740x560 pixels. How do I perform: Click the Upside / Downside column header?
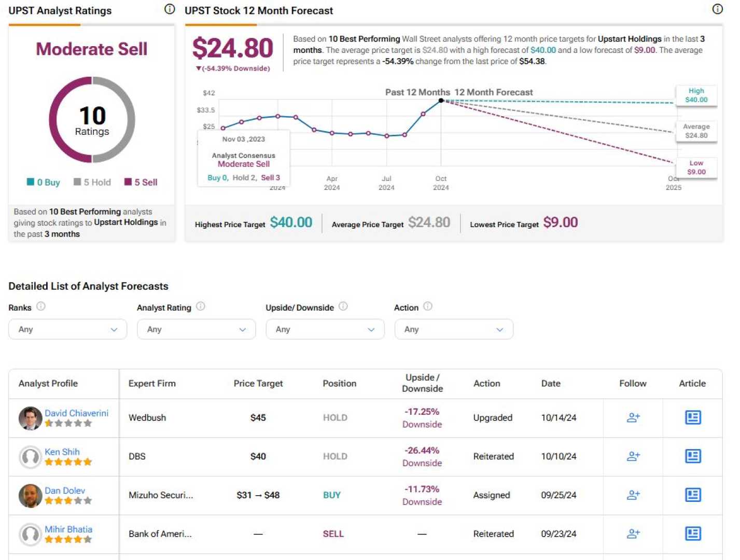pos(422,383)
